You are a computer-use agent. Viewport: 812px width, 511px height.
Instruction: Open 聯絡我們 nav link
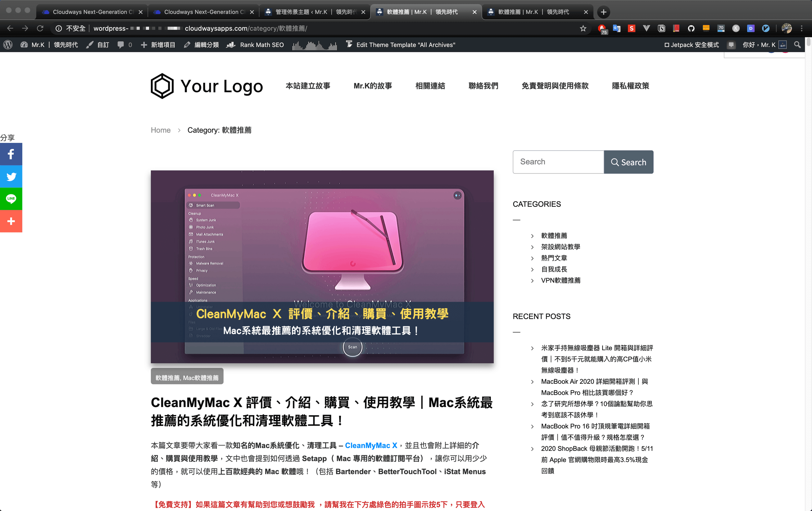483,86
